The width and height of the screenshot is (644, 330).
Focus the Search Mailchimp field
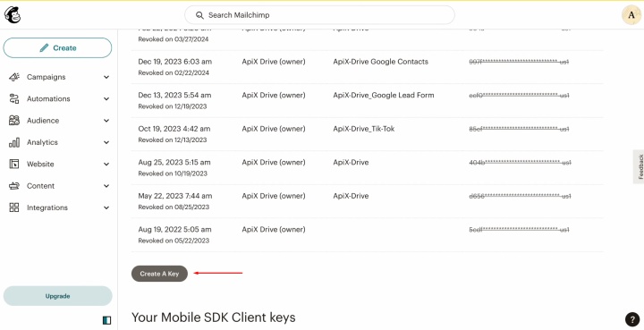tap(319, 15)
